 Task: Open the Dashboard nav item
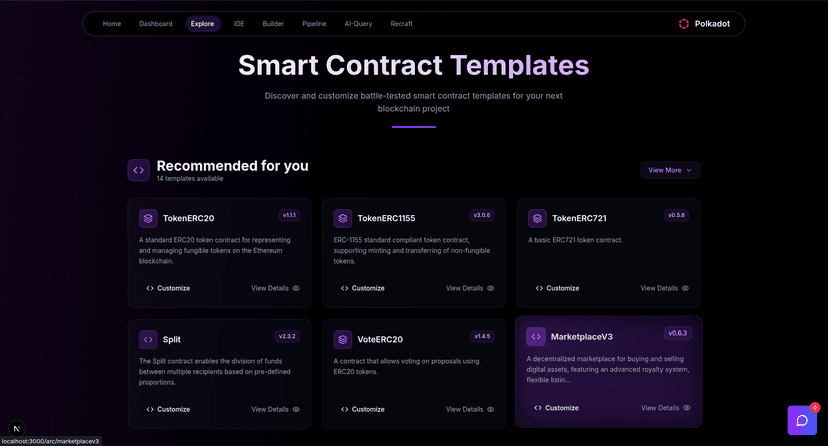point(156,24)
